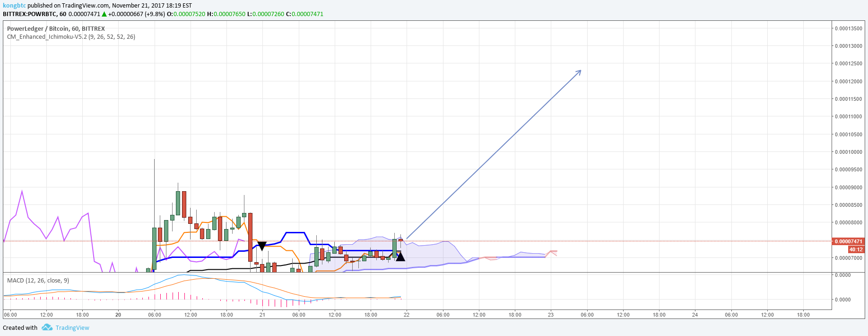Click the 0.00012000 price axis label

point(848,81)
